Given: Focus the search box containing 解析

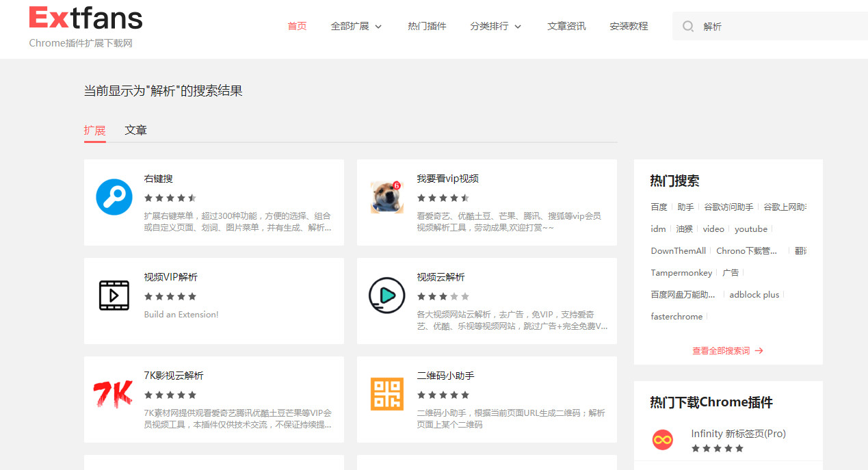Looking at the screenshot, I should pos(780,27).
